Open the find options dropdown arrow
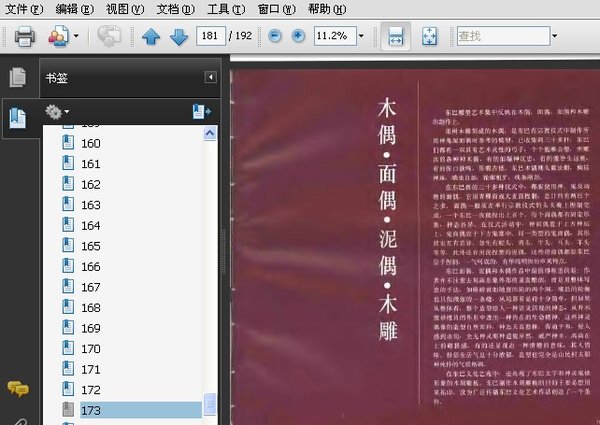 pos(554,36)
